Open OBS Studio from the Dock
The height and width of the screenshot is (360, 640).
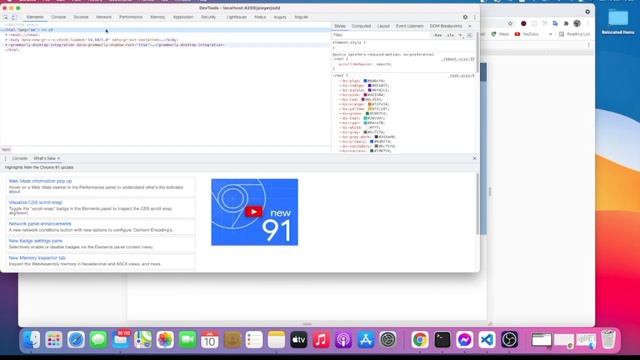(509, 340)
